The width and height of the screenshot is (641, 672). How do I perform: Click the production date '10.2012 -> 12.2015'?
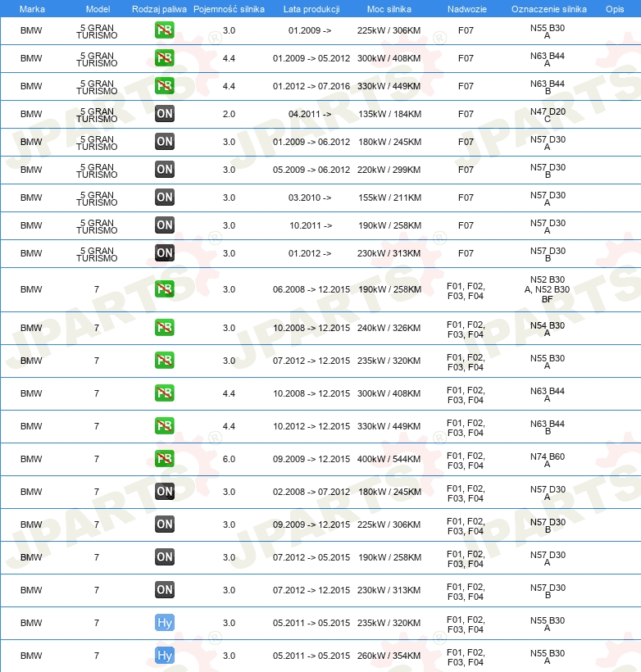[x=311, y=426]
